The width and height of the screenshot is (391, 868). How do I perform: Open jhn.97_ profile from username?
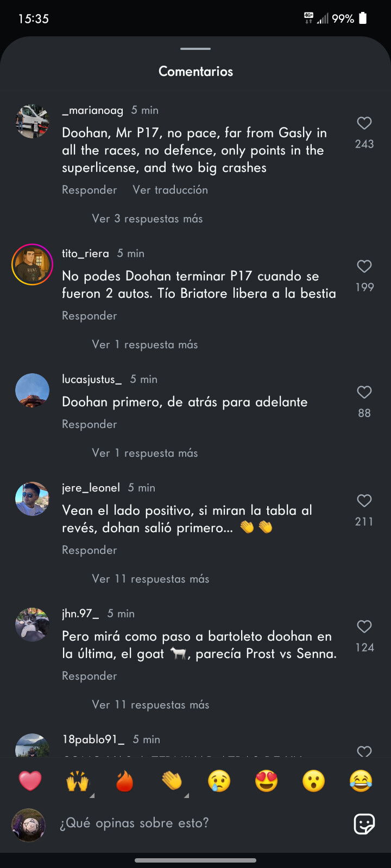click(80, 614)
